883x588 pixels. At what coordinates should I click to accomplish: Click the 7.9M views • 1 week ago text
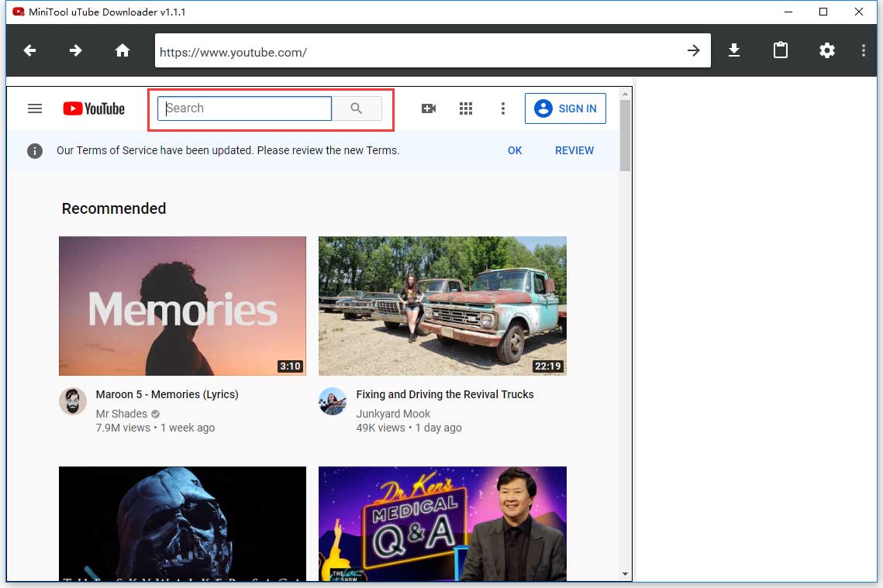pyautogui.click(x=155, y=428)
